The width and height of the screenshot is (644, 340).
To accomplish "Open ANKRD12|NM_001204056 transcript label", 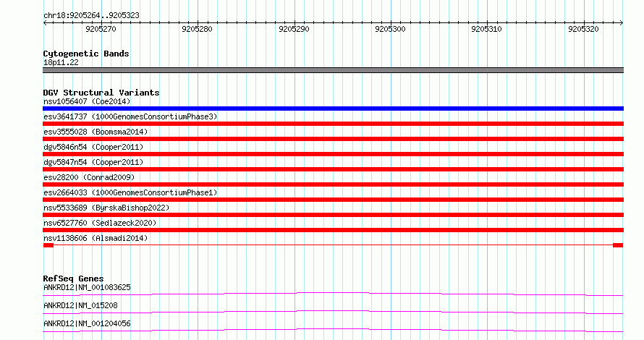I will 87,323.
